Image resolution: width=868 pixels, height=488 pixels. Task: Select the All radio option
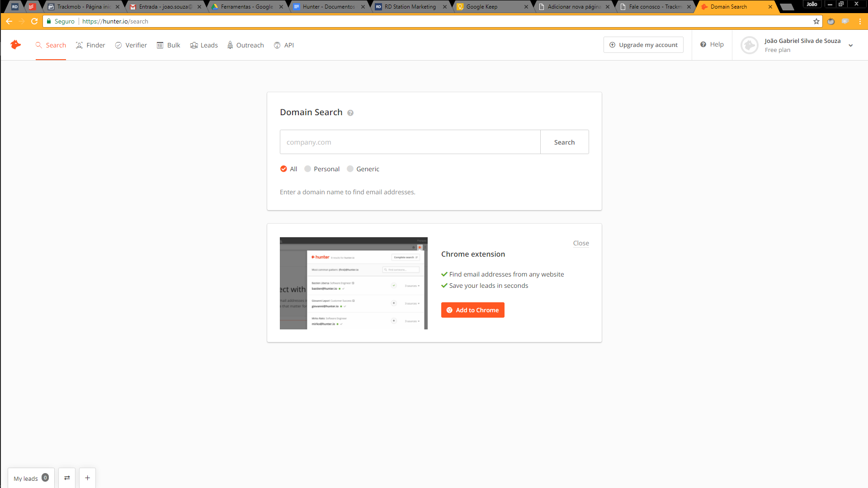tap(283, 169)
